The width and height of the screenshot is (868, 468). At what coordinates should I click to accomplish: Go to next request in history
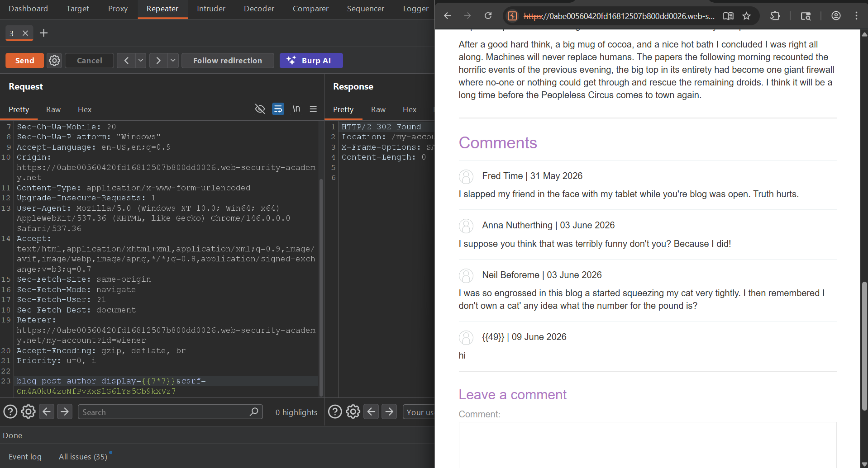coord(158,61)
